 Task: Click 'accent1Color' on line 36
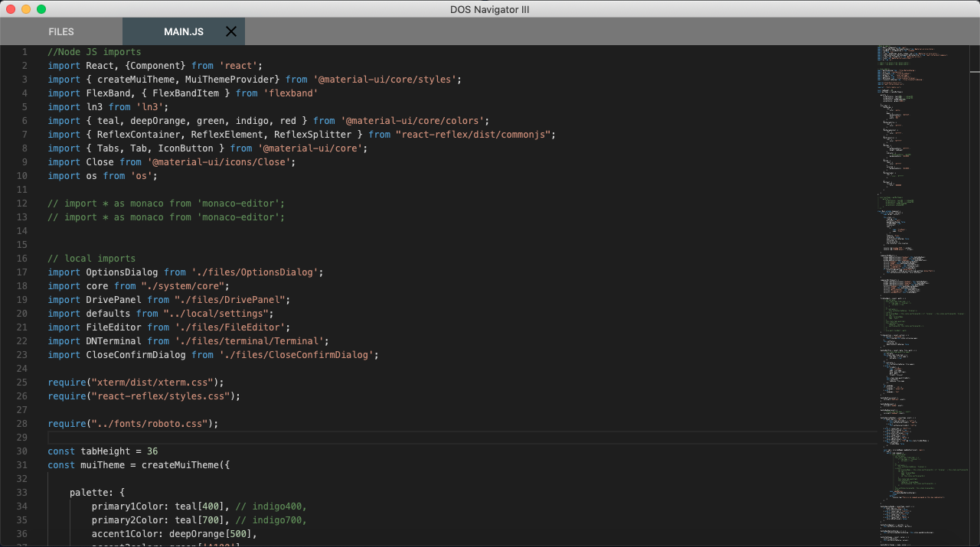125,534
